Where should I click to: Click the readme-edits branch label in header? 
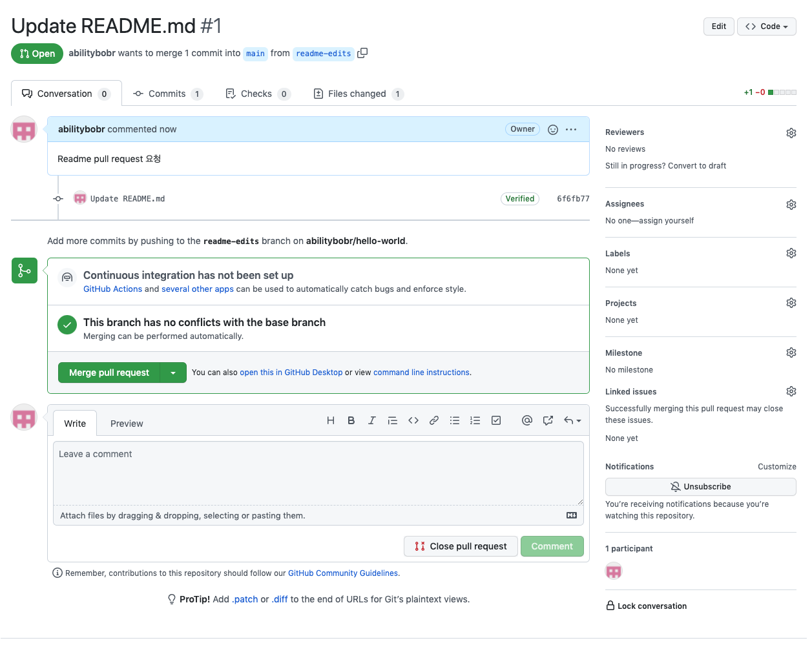click(x=324, y=54)
